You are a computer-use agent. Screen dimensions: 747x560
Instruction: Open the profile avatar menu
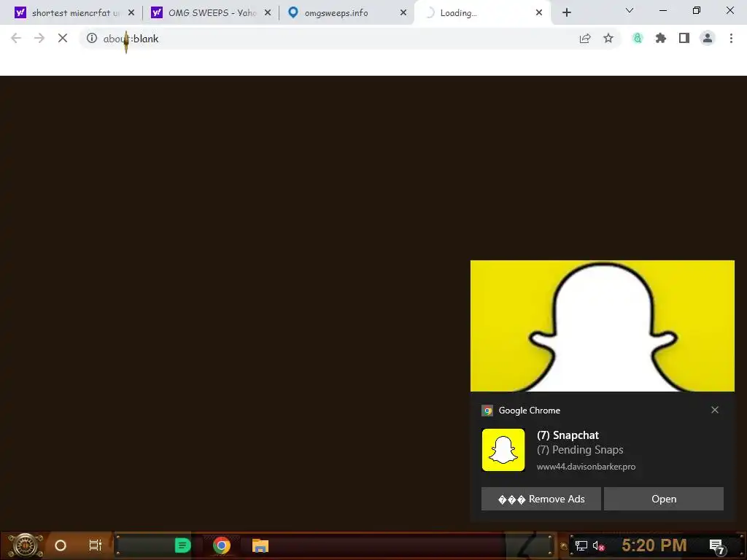click(708, 38)
